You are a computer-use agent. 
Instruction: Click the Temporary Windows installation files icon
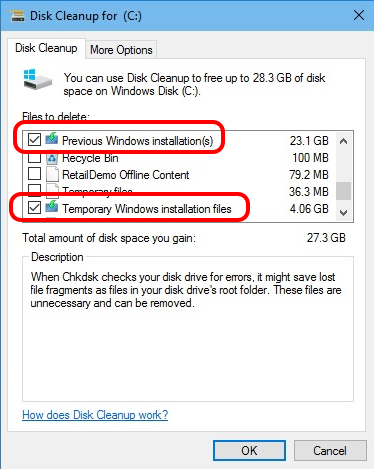[52, 207]
